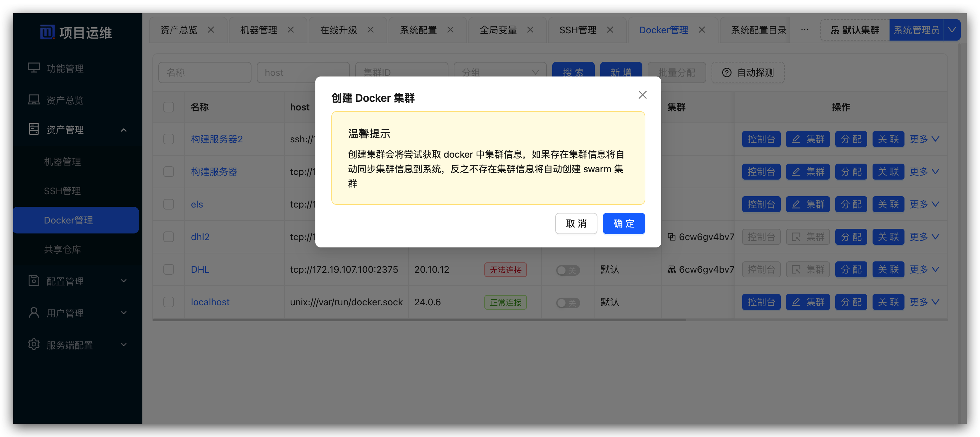Screen dimensions: 980x437
Task: Expand 更多 dropdown on localhost row
Action: pyautogui.click(x=924, y=302)
